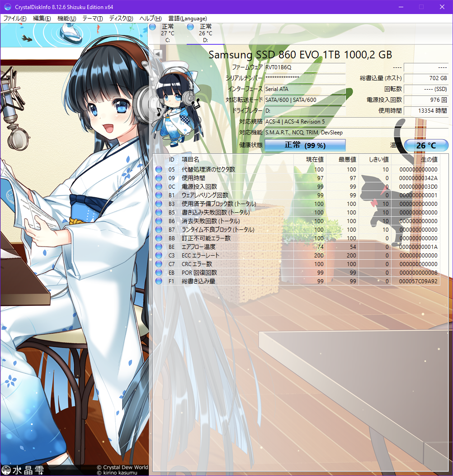This screenshot has height=476, width=453.
Task: Click the Samsung SSD 860 EVO 1TB title
Action: 300,55
